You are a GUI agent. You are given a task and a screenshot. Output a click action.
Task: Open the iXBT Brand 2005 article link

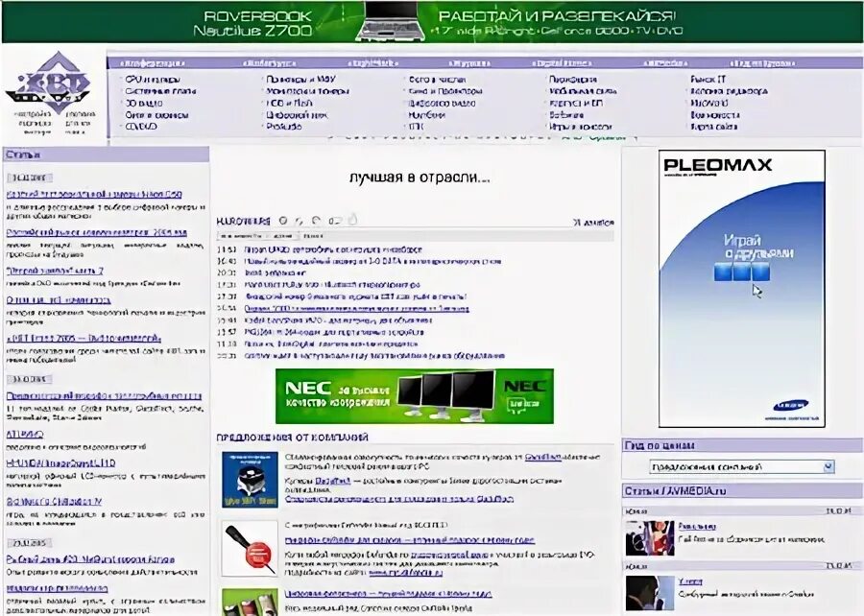(84, 338)
